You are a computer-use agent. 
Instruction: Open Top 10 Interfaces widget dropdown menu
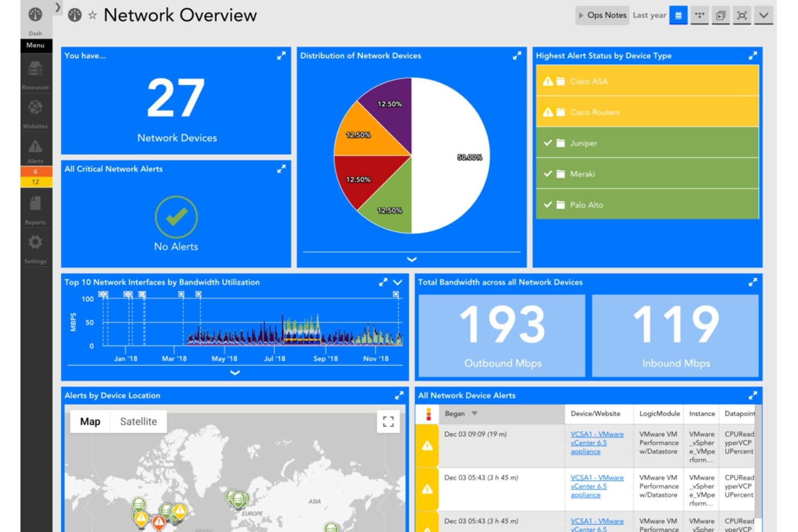[x=398, y=282]
